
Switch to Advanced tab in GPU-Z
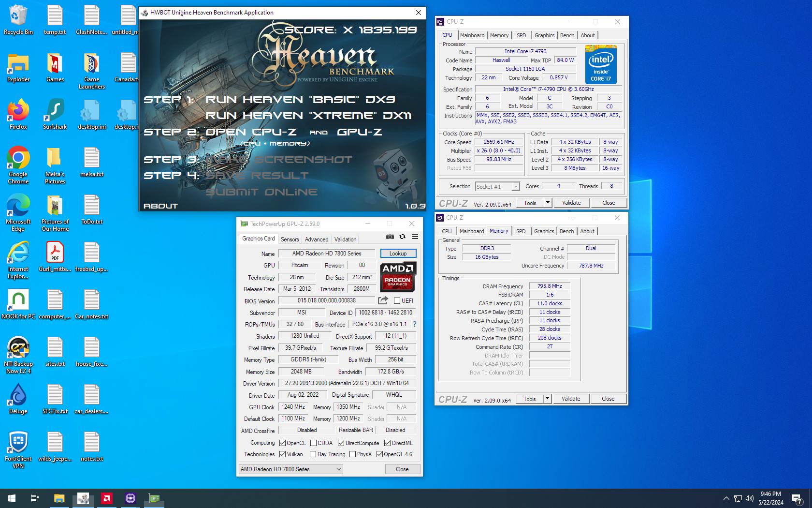pos(317,239)
